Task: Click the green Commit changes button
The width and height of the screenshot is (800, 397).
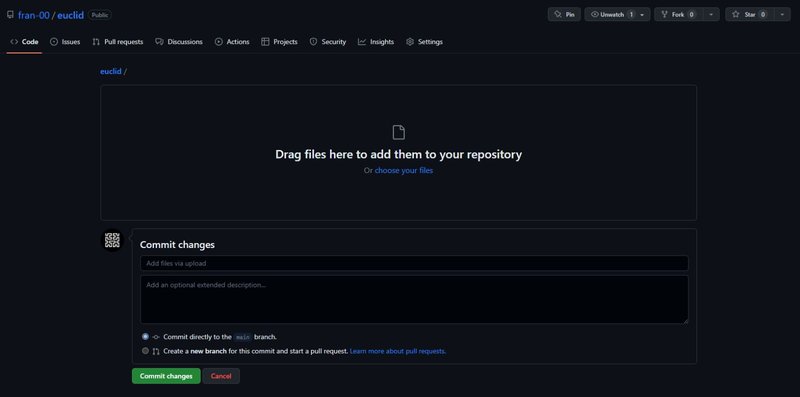Action: pos(166,376)
